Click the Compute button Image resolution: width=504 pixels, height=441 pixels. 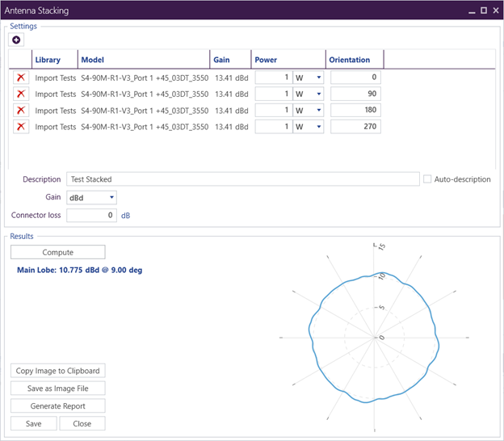click(58, 252)
